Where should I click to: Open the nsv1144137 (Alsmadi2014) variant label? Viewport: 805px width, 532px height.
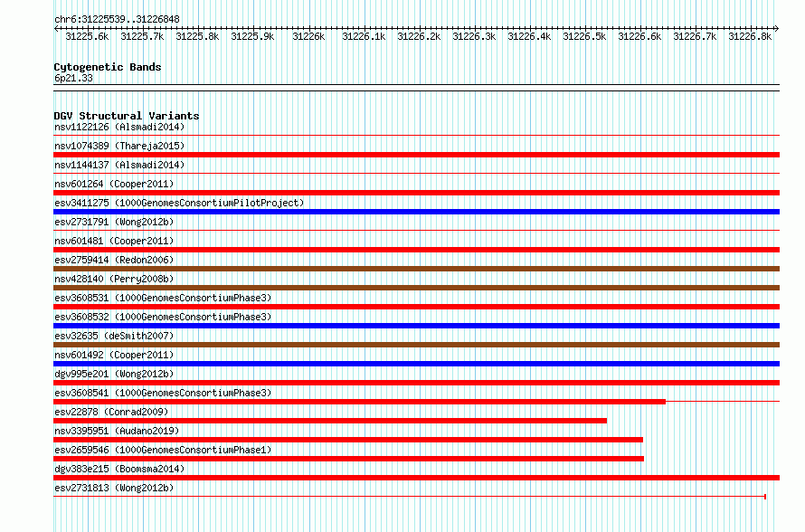pos(119,165)
